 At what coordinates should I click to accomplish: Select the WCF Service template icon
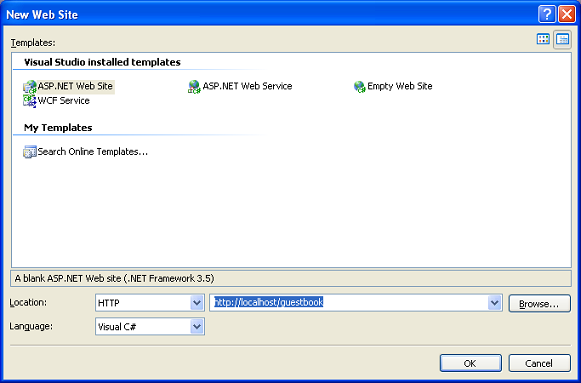click(x=30, y=101)
